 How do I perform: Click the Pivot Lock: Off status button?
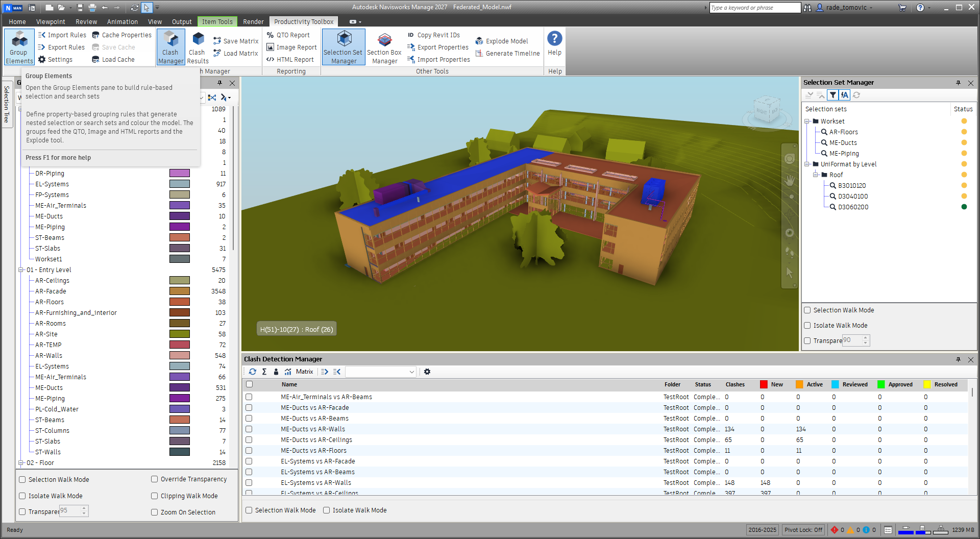point(803,530)
